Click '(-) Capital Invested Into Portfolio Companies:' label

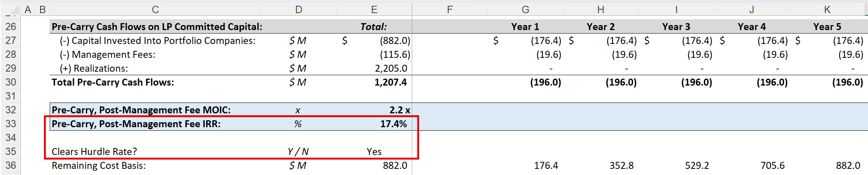tap(158, 40)
